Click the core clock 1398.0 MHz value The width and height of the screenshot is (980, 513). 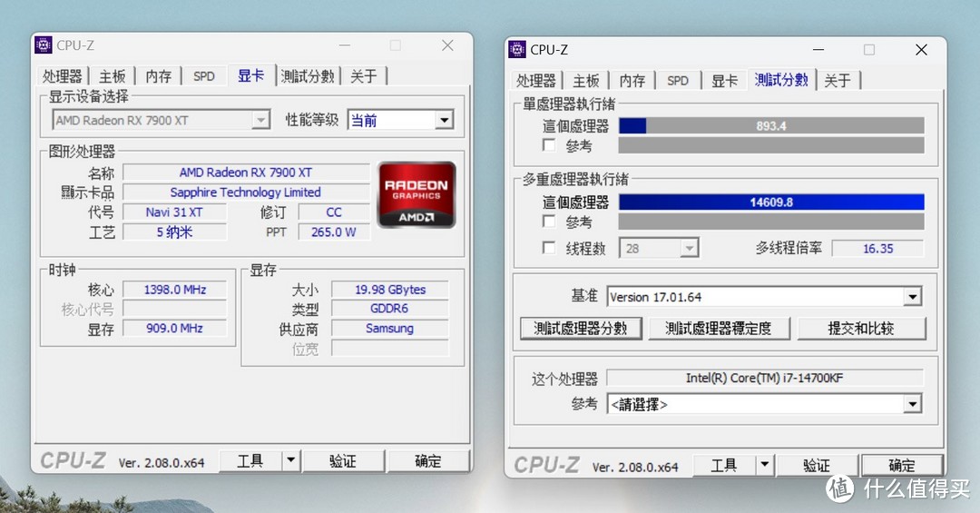(175, 290)
